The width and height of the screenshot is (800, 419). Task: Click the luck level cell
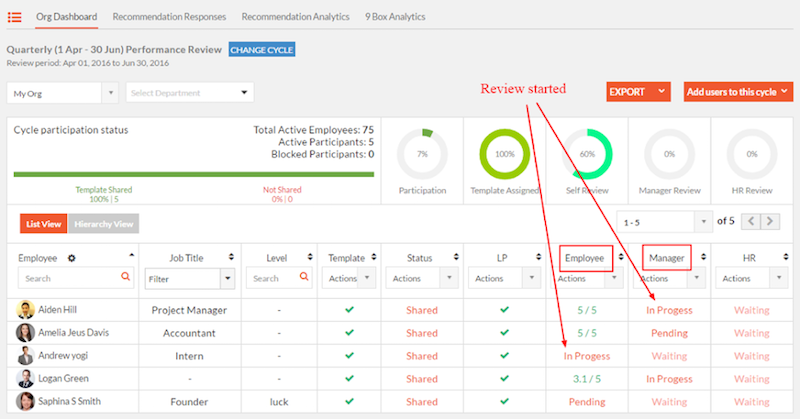point(279,402)
